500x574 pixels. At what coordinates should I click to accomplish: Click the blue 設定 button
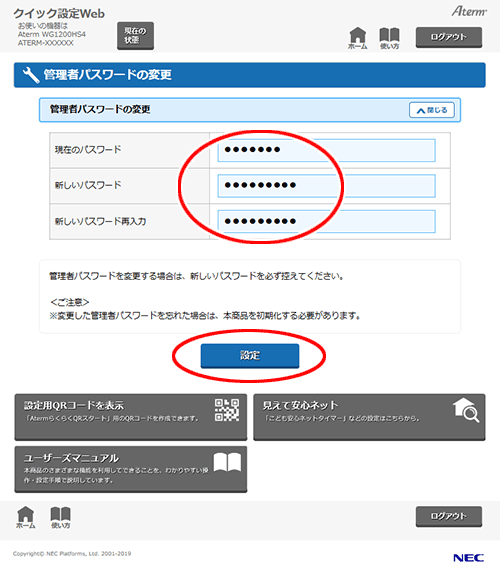tap(250, 355)
